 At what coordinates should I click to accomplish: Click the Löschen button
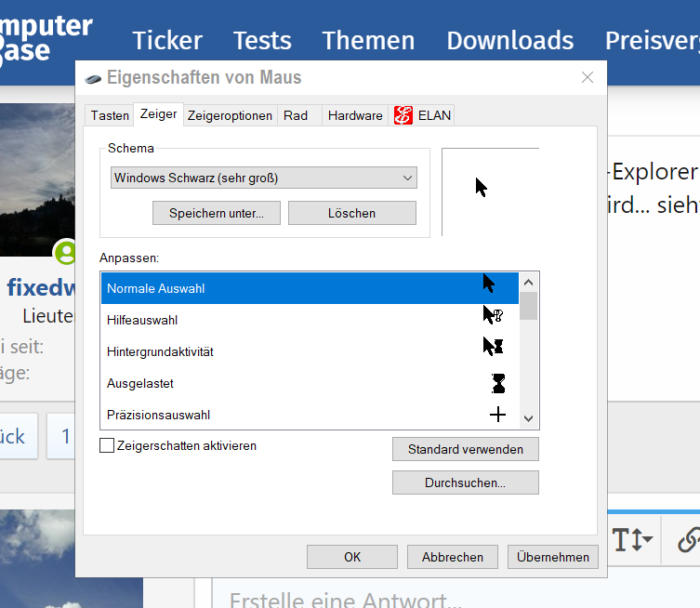[x=351, y=213]
